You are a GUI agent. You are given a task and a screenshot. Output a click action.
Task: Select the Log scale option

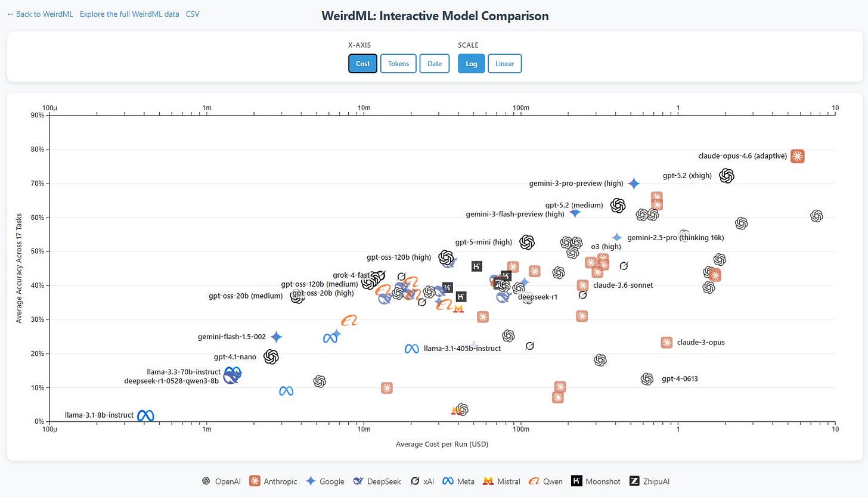(471, 64)
